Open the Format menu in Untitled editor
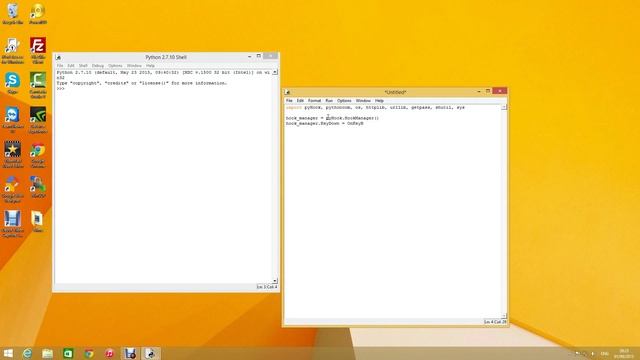The width and height of the screenshot is (640, 360). coord(314,100)
